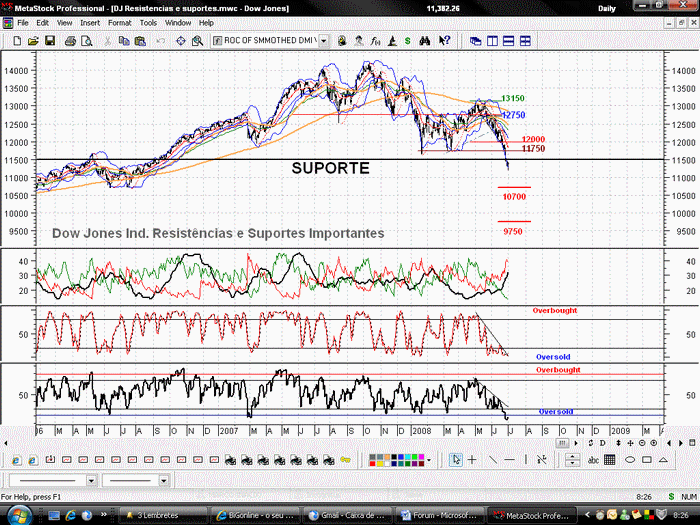700x525 pixels.
Task: Open the Edit menu
Action: [42, 23]
